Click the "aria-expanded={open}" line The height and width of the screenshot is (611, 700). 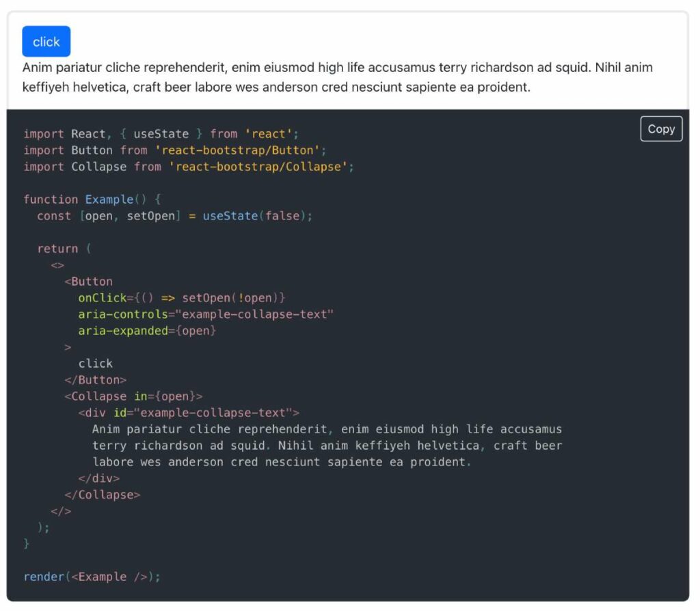point(148,333)
